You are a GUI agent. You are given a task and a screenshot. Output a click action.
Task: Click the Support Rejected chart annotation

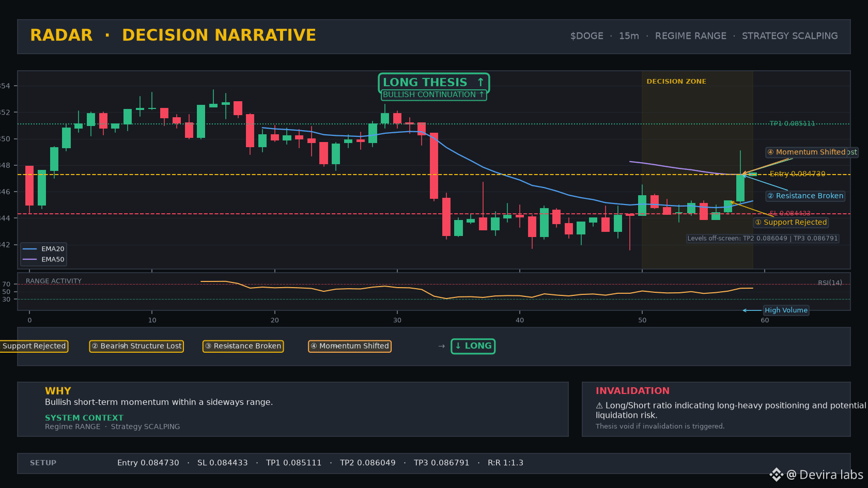[x=791, y=222]
